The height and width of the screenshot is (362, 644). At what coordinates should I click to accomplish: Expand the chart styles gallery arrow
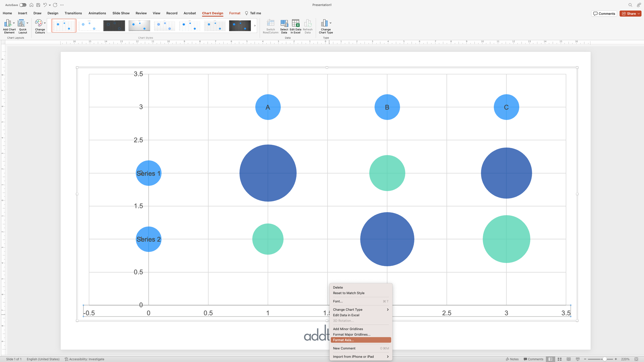pyautogui.click(x=255, y=25)
